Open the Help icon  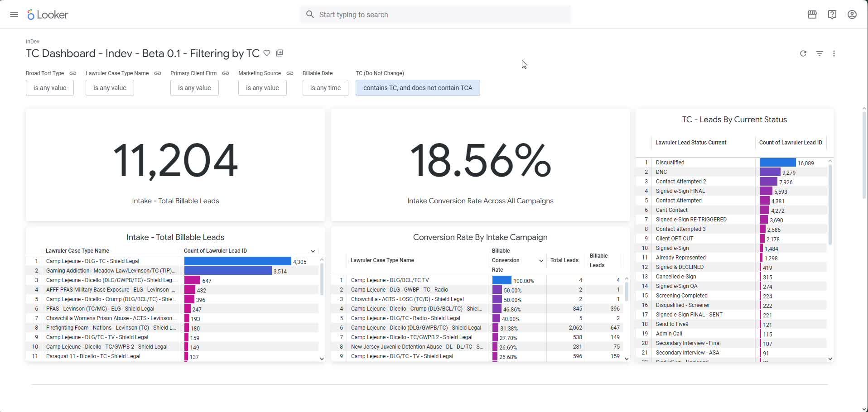pyautogui.click(x=832, y=14)
